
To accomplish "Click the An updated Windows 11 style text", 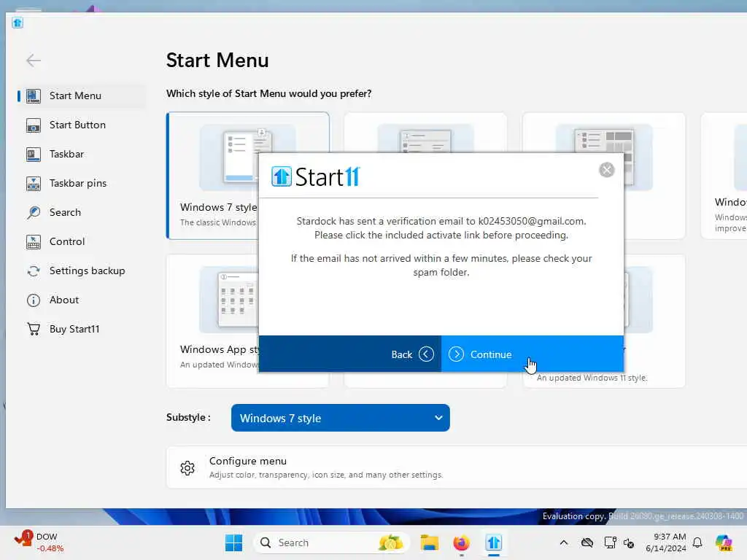I will click(x=592, y=378).
